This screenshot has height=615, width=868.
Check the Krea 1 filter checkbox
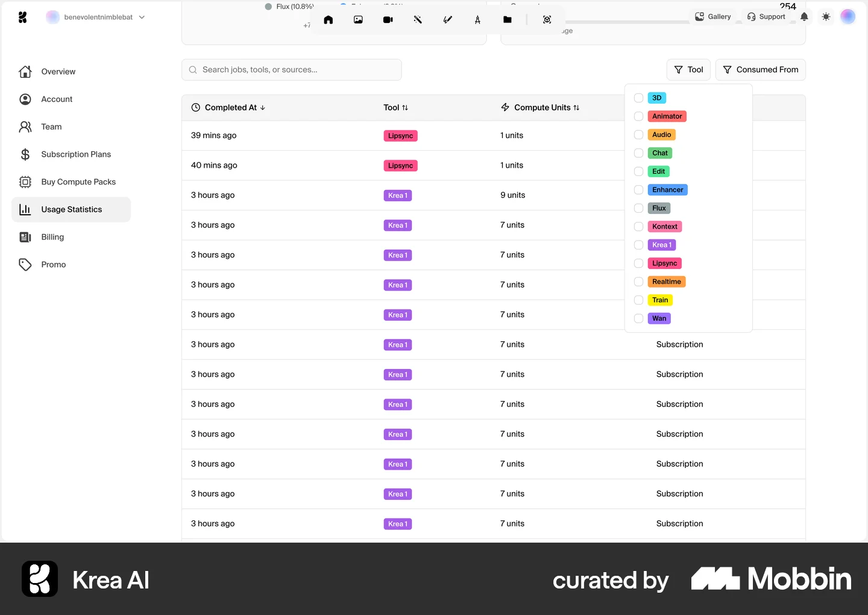[x=639, y=245]
